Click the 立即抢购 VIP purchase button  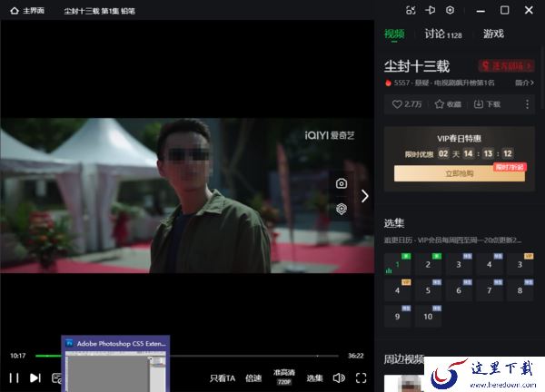click(x=460, y=173)
